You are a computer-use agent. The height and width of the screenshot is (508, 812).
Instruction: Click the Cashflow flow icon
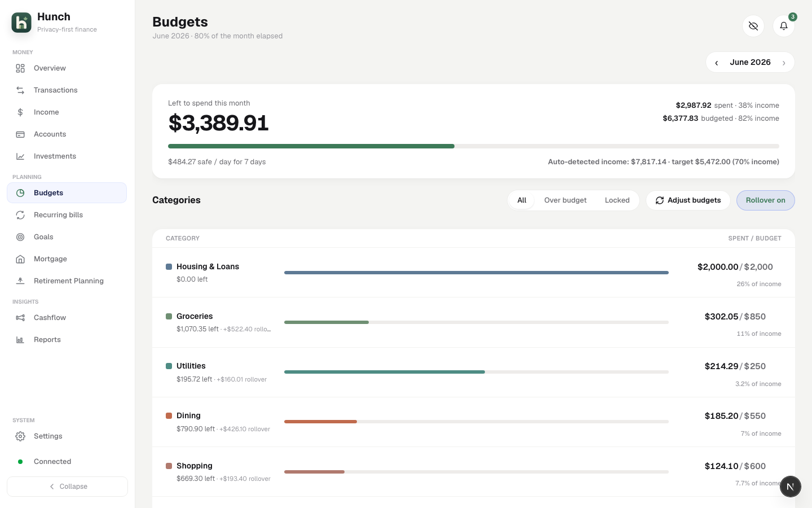(x=20, y=318)
